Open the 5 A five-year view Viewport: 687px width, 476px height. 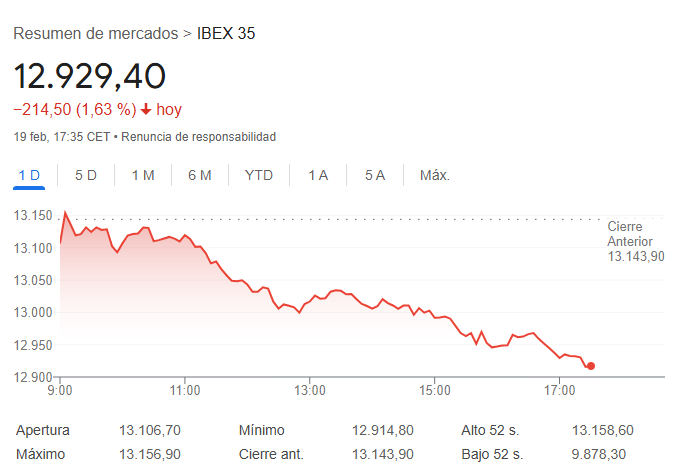pos(375,175)
